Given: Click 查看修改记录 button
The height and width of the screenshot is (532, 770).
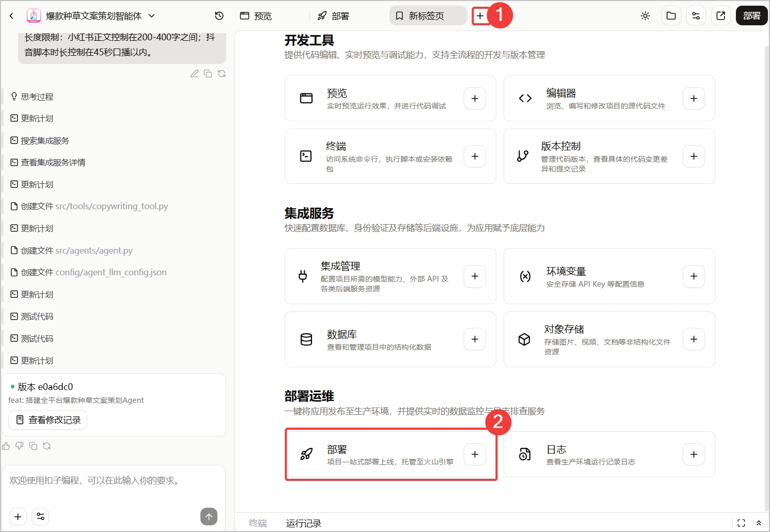Looking at the screenshot, I should point(48,420).
